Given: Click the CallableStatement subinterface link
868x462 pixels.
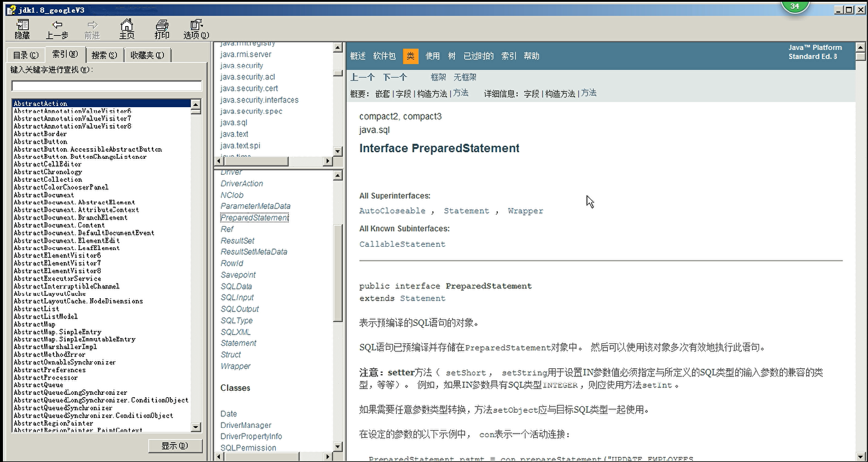Looking at the screenshot, I should [402, 244].
